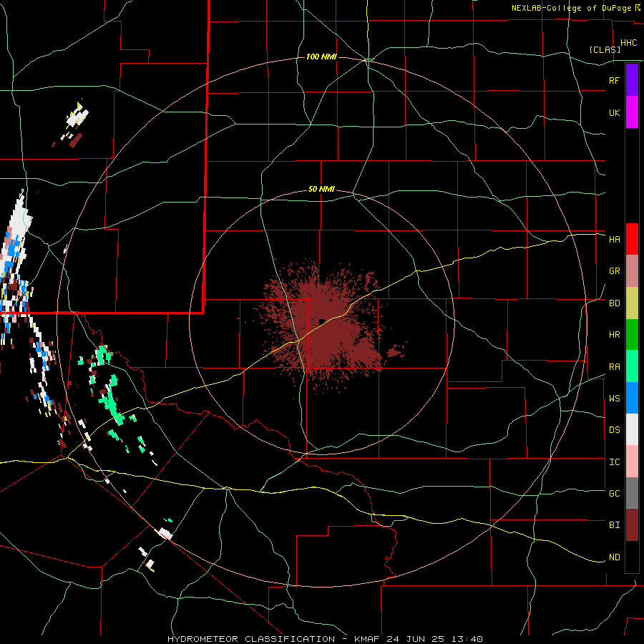The image size is (644, 644).
Task: Pick the brown BI color swatch
Action: click(x=632, y=525)
